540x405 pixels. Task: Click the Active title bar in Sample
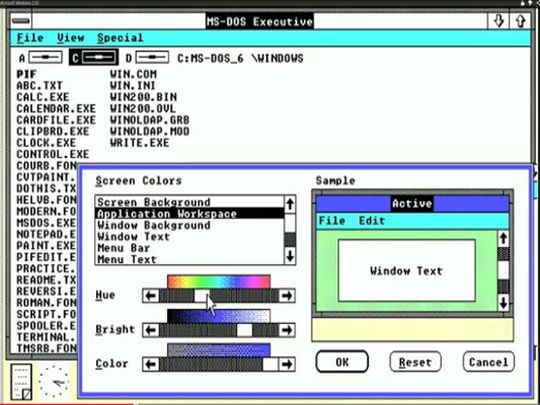(412, 204)
